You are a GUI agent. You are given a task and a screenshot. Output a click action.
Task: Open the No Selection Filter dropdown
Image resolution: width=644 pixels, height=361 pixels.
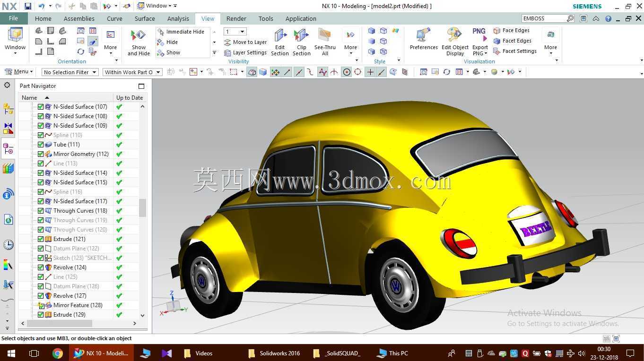(x=70, y=72)
